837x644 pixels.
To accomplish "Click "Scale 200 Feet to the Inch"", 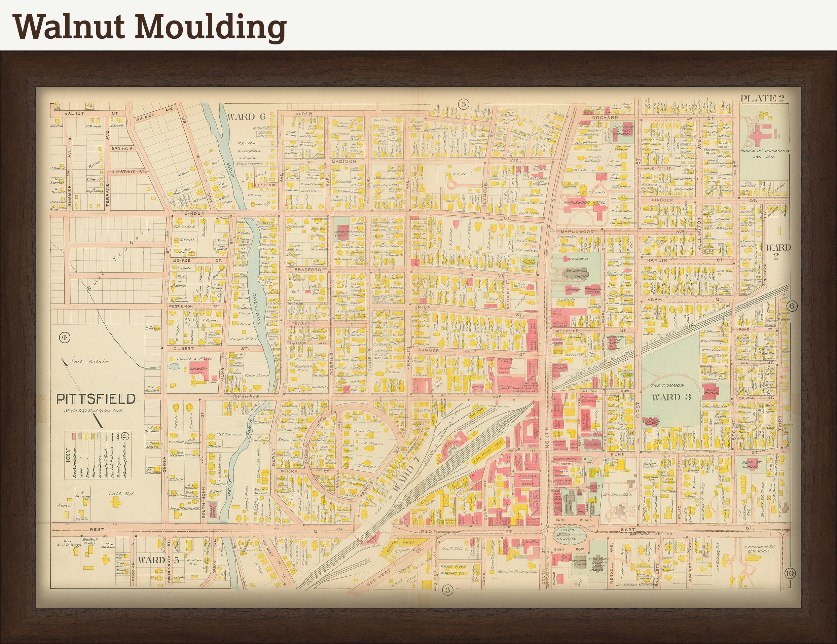I will (94, 410).
